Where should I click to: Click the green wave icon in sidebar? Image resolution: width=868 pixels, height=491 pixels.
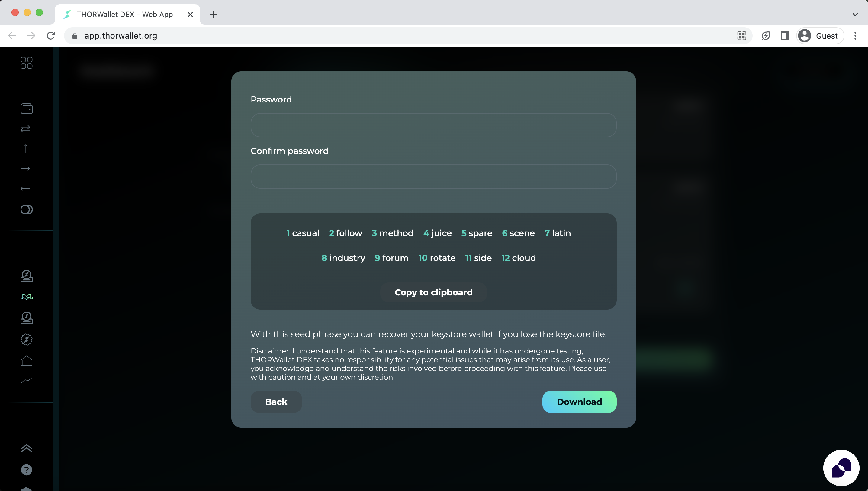[26, 297]
